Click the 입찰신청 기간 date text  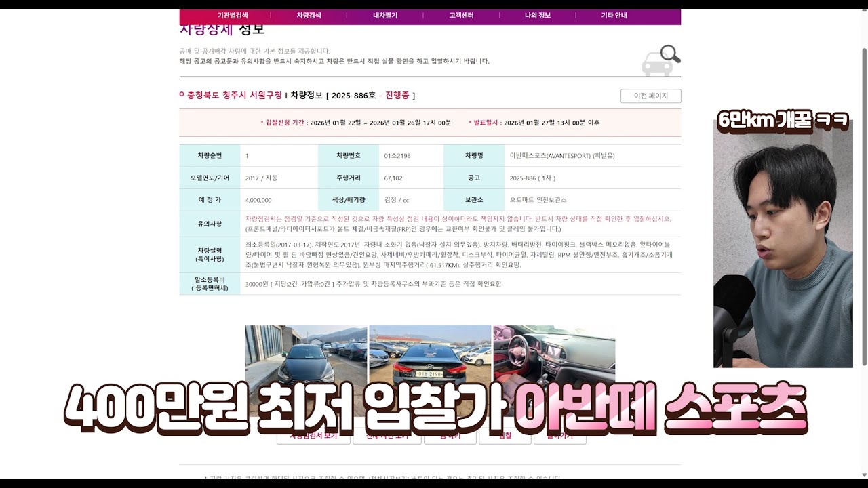(x=355, y=123)
